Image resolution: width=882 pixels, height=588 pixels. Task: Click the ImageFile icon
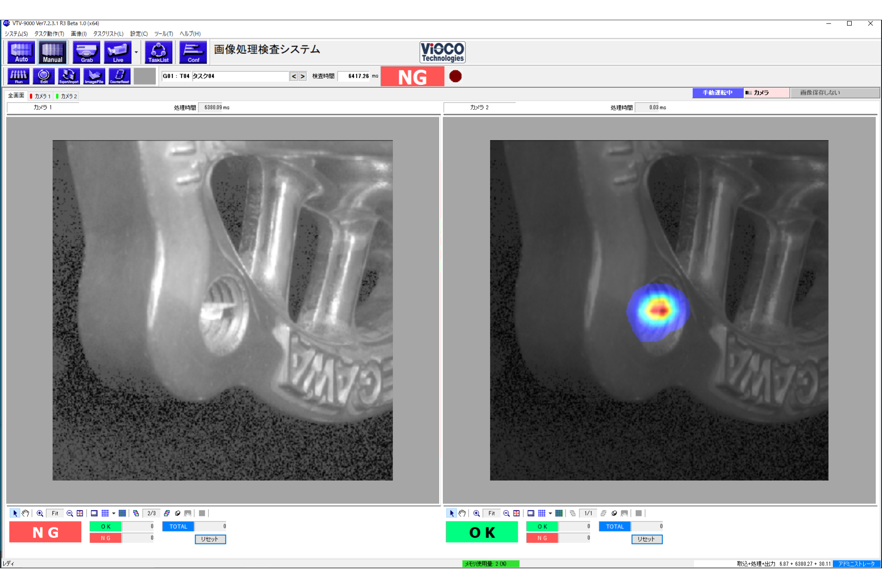[94, 76]
